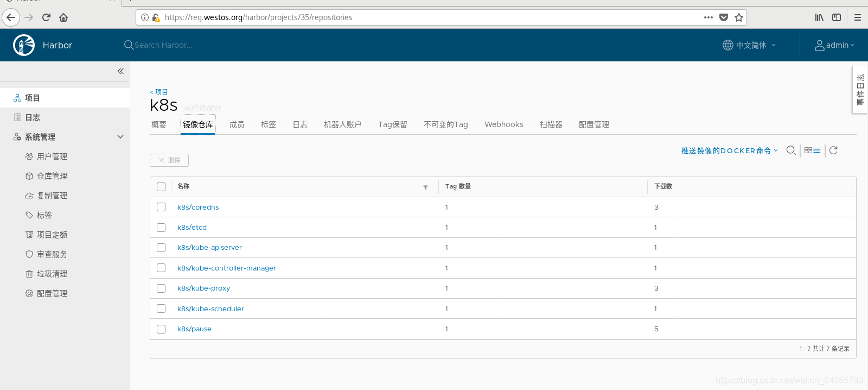Screen dimensions: 868x390
Task: Open 项目 in the left sidebar
Action: pyautogui.click(x=65, y=98)
